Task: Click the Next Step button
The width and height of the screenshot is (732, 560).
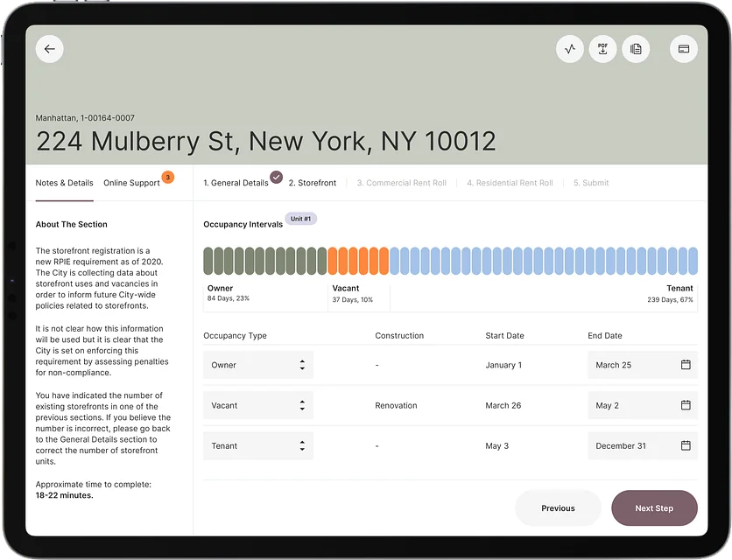Action: (x=654, y=508)
